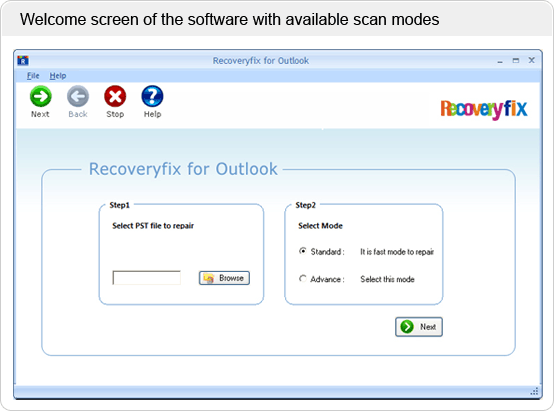Click the 'Step2' group label

tap(306, 205)
